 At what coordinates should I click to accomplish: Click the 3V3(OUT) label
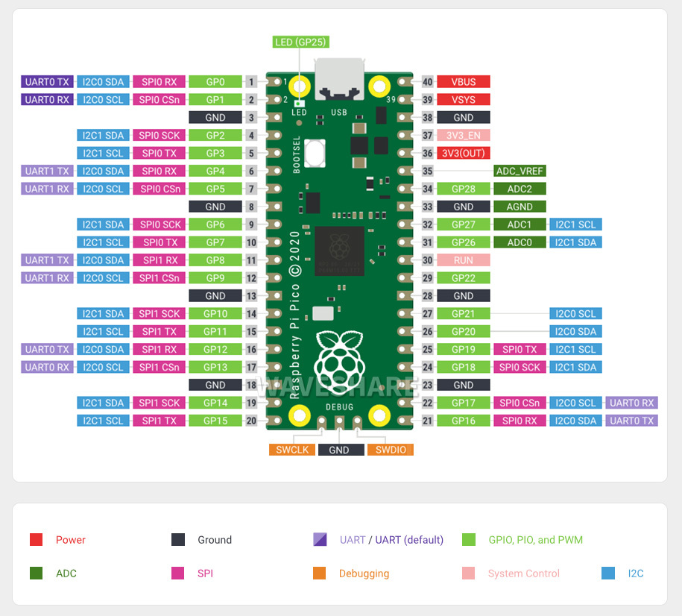(463, 153)
